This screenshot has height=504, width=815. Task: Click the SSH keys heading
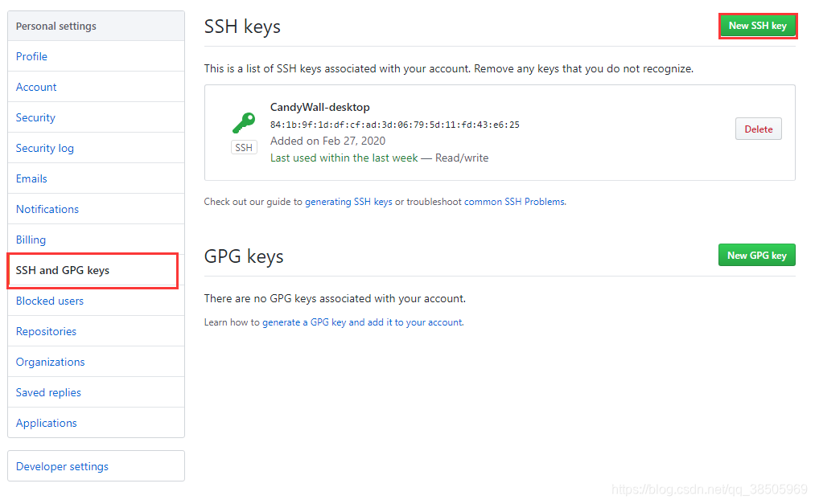point(242,27)
